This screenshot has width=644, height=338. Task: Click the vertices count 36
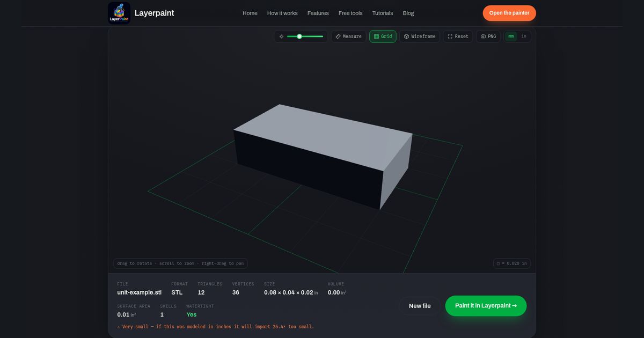236,292
